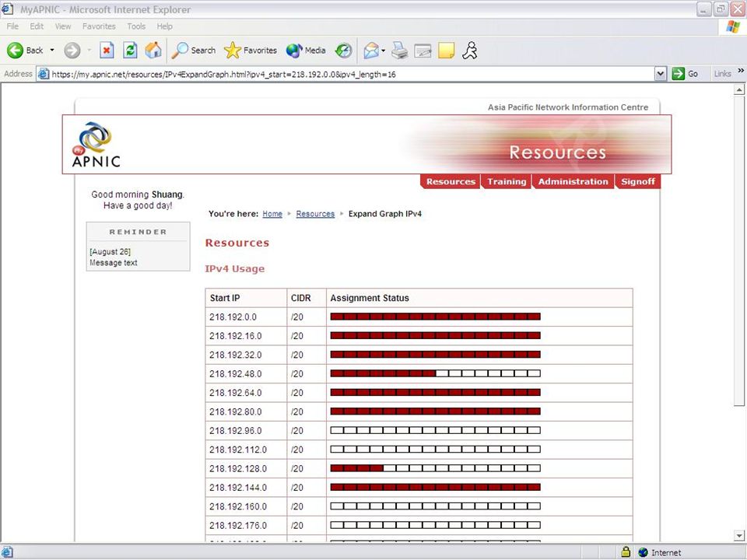Click the page status icon at bottom-left
This screenshot has height=560, width=747.
pos(8,552)
